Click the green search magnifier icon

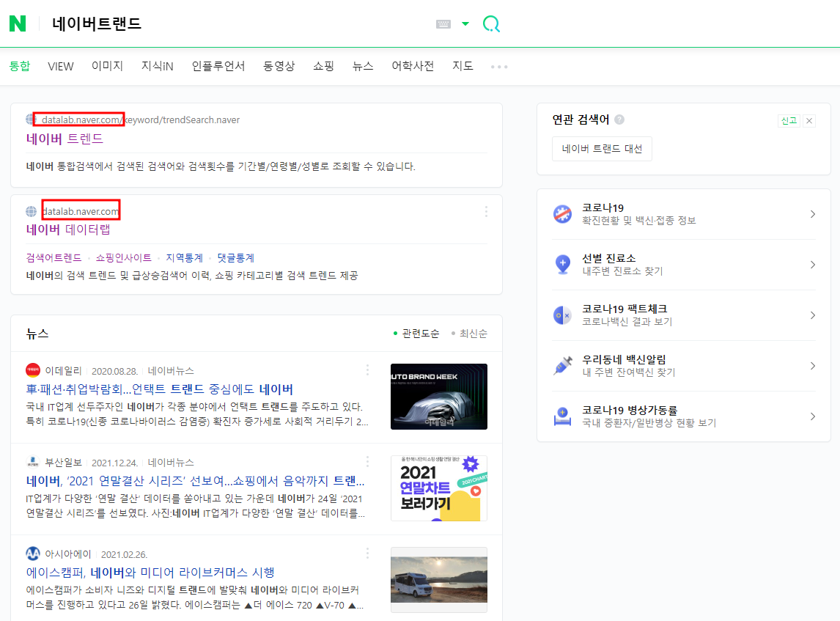[491, 23]
